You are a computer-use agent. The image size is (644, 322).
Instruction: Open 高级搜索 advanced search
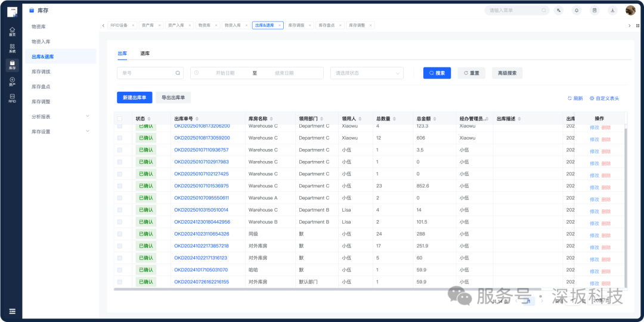[507, 73]
